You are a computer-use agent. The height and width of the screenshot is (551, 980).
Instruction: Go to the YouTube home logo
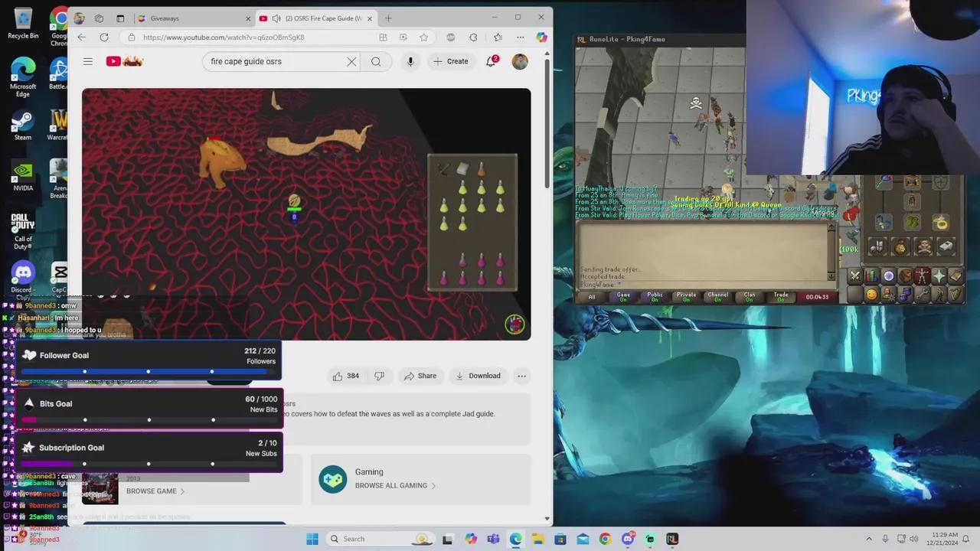click(125, 61)
